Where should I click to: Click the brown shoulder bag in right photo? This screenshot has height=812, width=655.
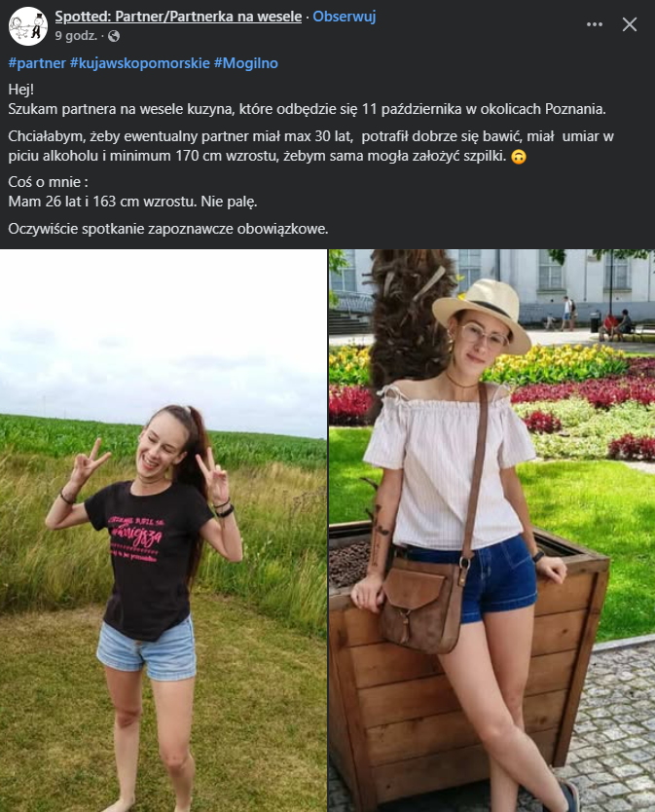tap(422, 605)
